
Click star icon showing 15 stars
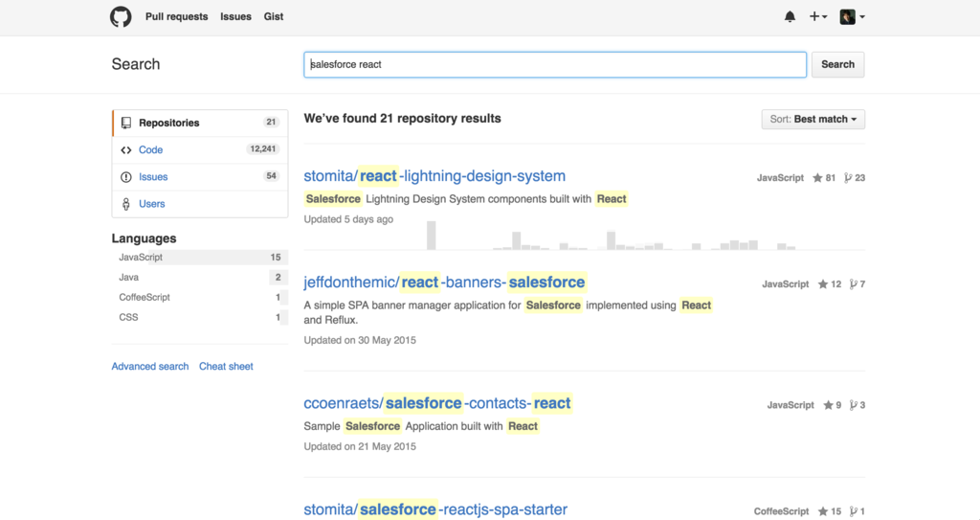(x=823, y=511)
